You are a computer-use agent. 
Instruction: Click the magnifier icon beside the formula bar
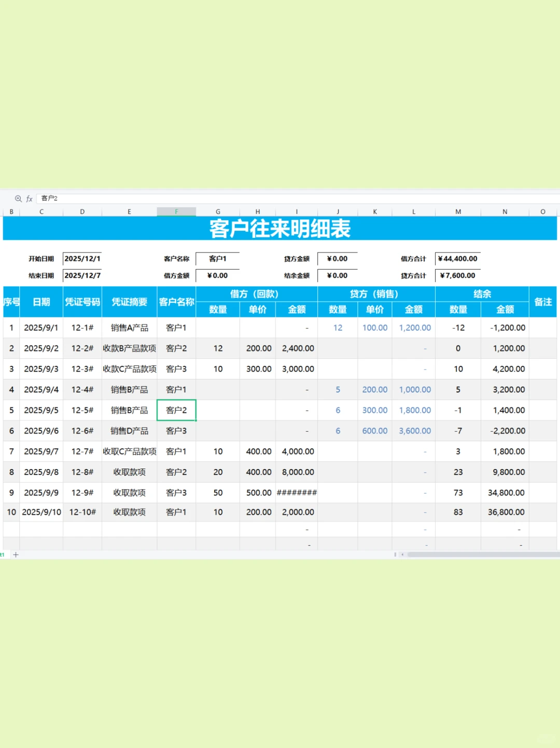[x=18, y=199]
